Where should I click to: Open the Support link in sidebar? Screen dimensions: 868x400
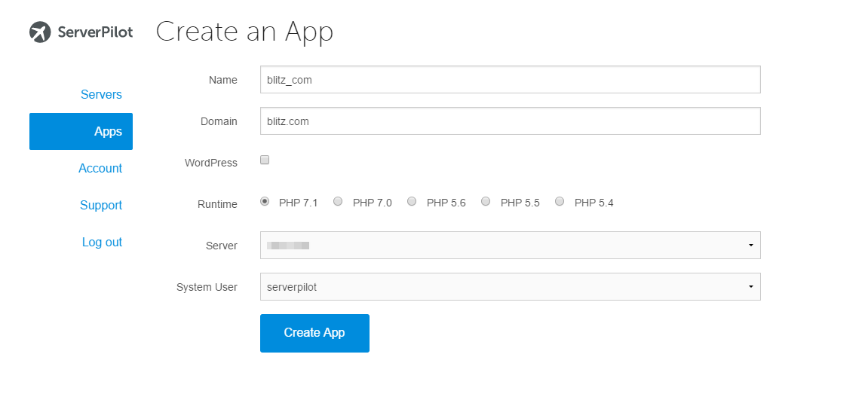101,206
